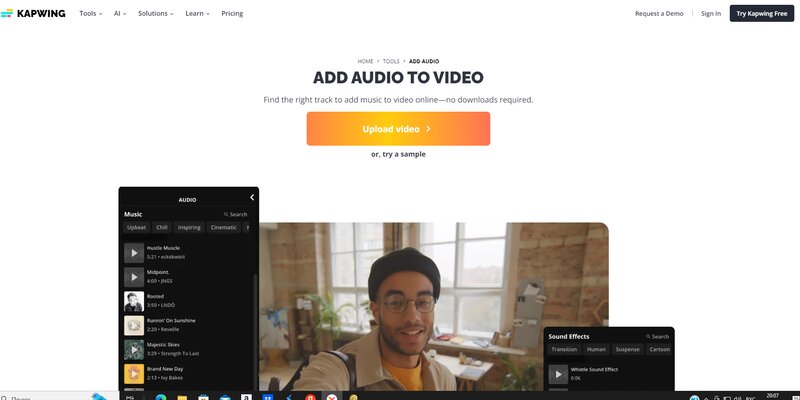Expand the Learn menu
Screen dimensions: 800x400
click(197, 13)
